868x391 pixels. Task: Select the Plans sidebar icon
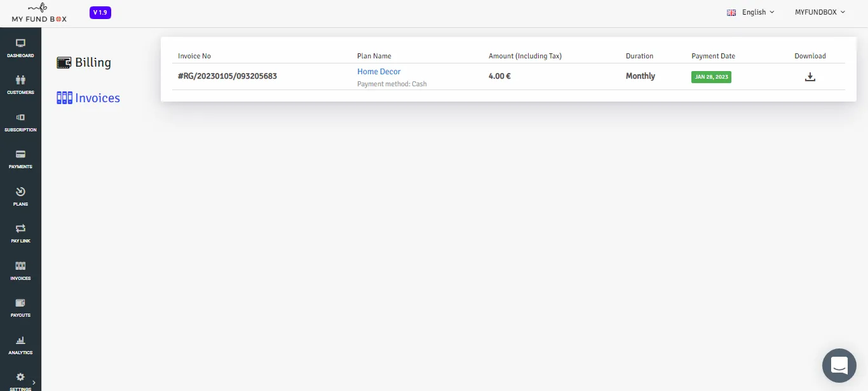(20, 192)
